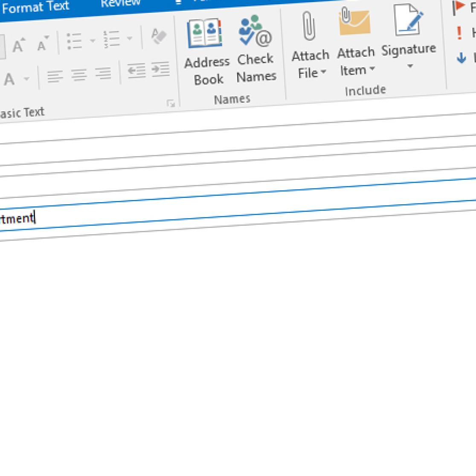Align text to the right
The image size is (476, 476).
point(103,73)
